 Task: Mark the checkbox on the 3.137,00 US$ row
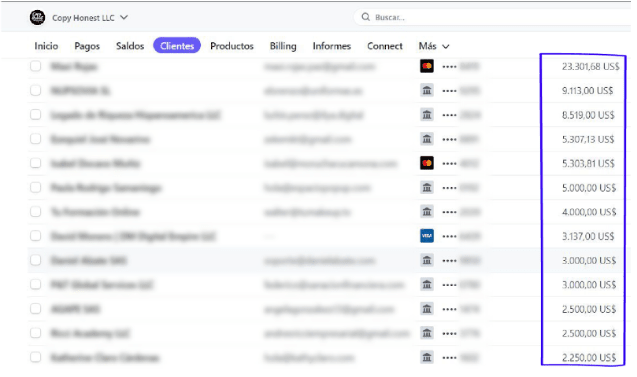click(36, 236)
